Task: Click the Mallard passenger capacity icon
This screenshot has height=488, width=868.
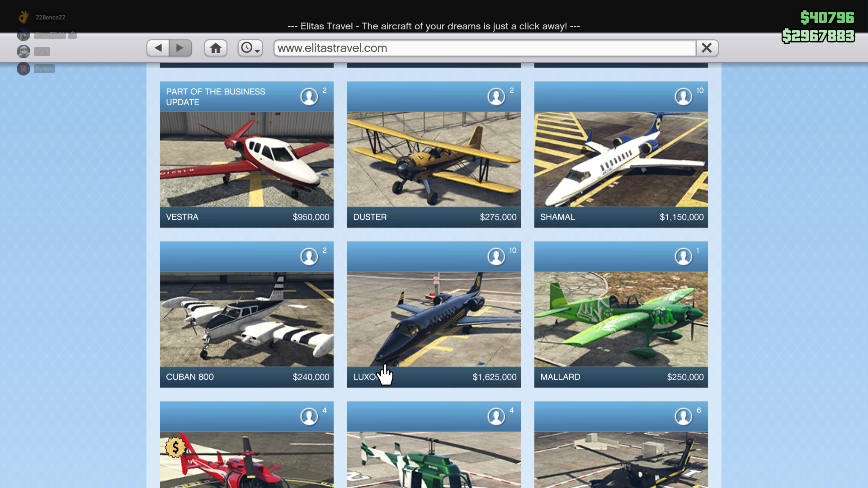Action: coord(684,257)
